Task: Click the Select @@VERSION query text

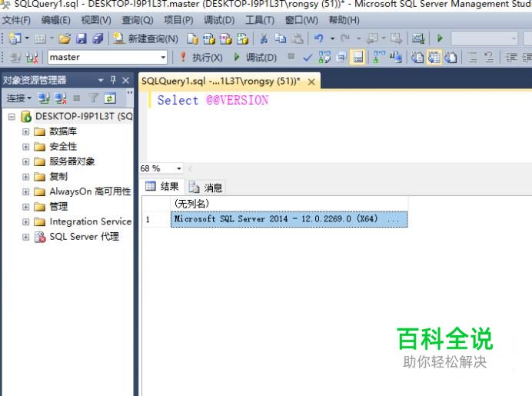Action: tap(213, 101)
